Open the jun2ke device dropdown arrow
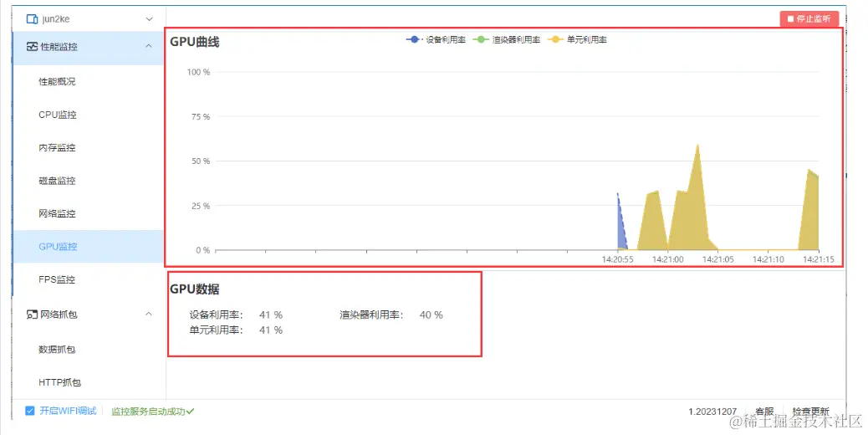This screenshot has height=435, width=868. click(x=149, y=19)
